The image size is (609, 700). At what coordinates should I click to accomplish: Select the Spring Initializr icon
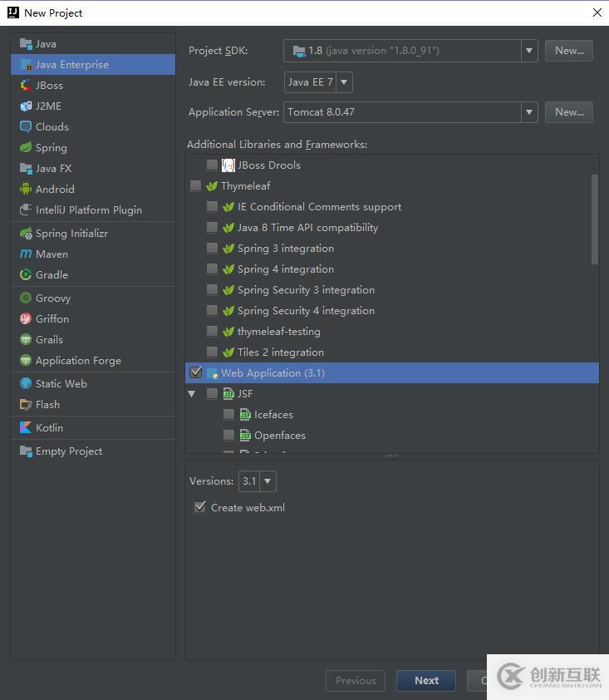point(27,233)
